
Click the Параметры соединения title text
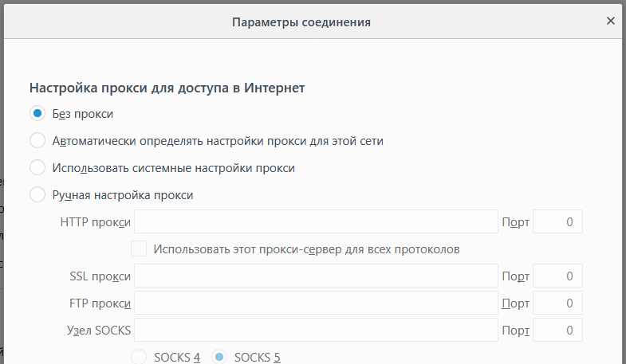pos(301,22)
